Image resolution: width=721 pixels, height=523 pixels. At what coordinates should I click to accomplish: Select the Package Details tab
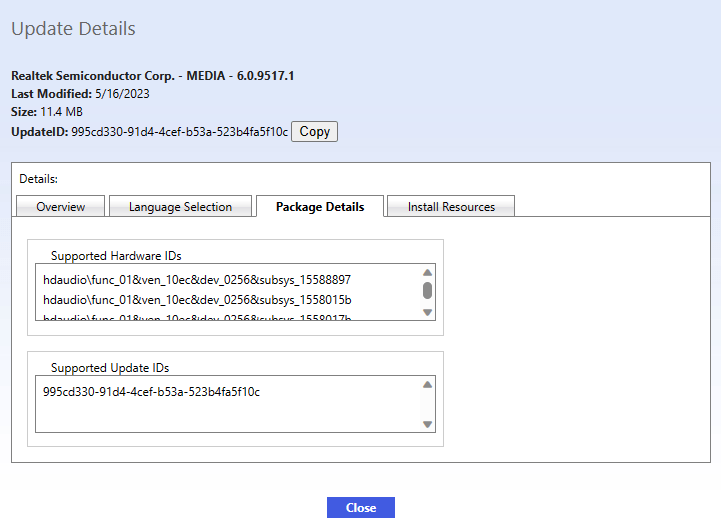point(320,207)
